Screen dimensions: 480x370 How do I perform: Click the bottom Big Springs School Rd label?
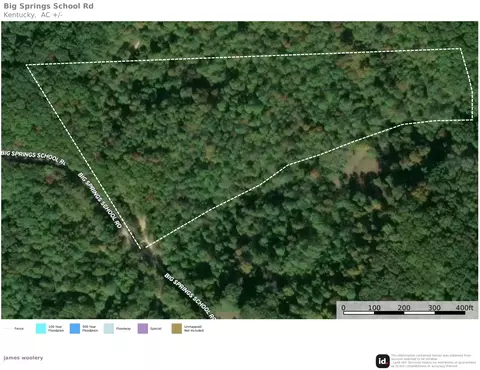[x=189, y=295]
